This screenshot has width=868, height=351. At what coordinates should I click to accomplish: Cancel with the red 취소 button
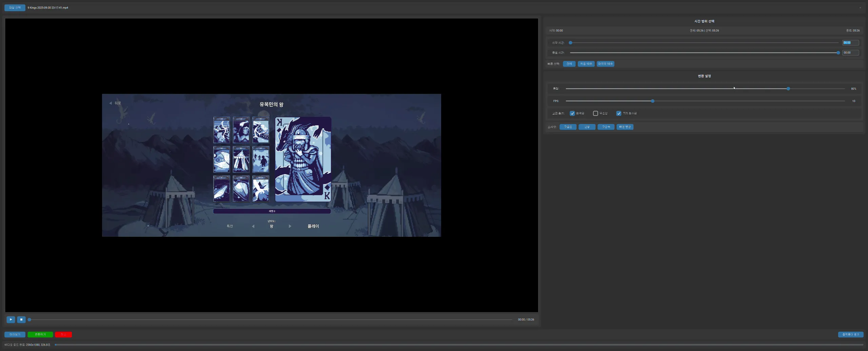[63, 335]
